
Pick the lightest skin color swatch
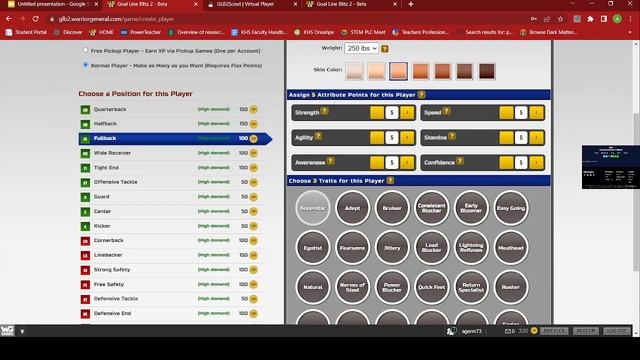click(x=354, y=71)
